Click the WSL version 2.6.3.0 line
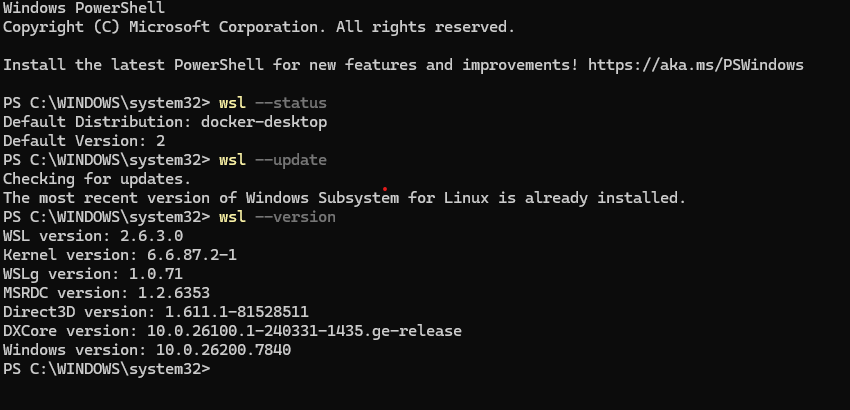This screenshot has height=410, width=850. (x=93, y=236)
